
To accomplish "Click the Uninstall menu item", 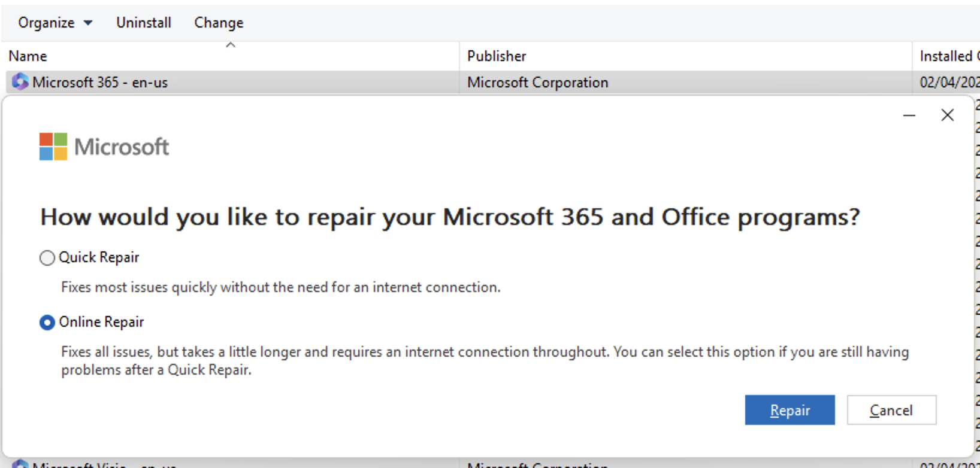I will point(143,22).
